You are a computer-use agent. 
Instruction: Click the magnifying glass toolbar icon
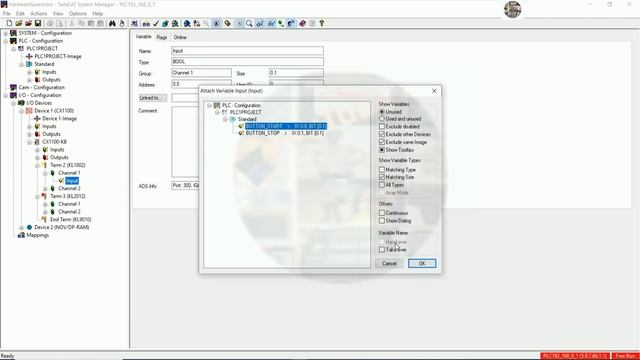[x=249, y=24]
